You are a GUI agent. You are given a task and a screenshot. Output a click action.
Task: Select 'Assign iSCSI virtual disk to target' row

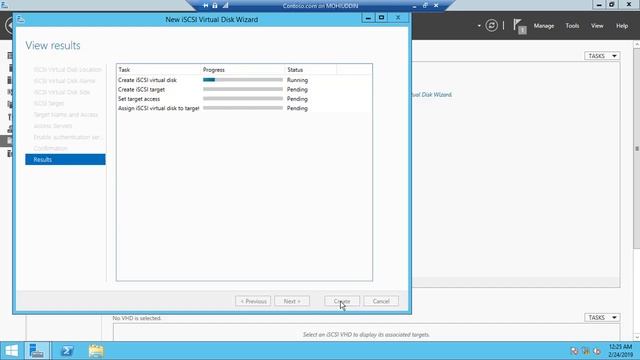(244, 108)
